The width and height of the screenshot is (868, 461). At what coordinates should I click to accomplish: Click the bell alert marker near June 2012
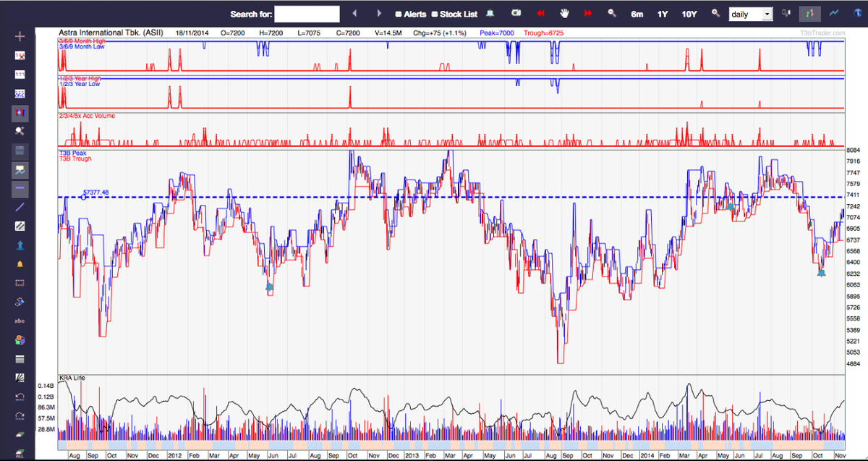[x=270, y=287]
